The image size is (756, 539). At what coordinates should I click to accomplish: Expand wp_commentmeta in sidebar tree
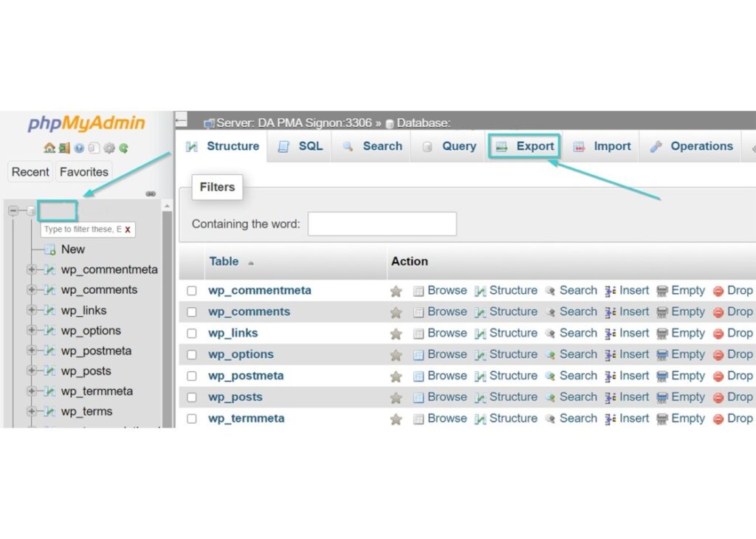(32, 269)
